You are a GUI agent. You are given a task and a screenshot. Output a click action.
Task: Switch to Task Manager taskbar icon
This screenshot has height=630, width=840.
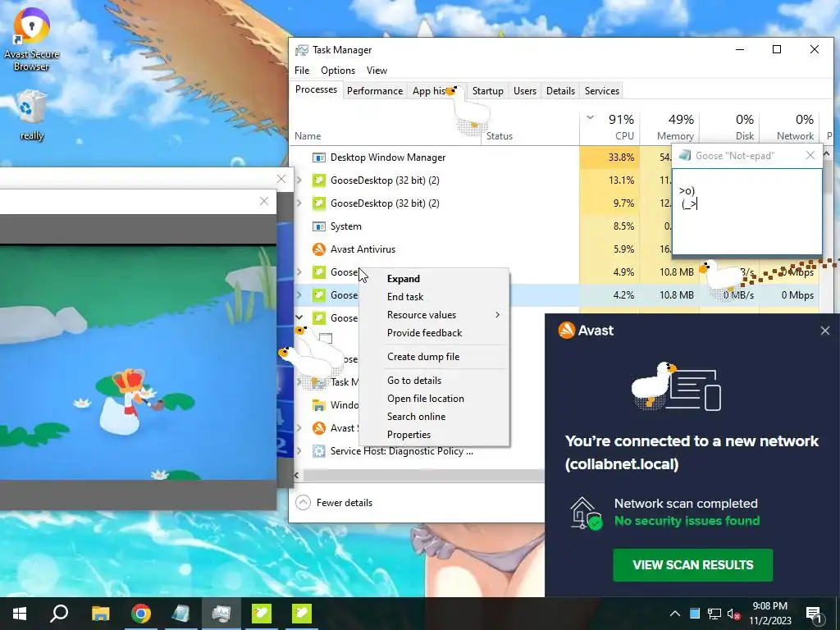[221, 614]
